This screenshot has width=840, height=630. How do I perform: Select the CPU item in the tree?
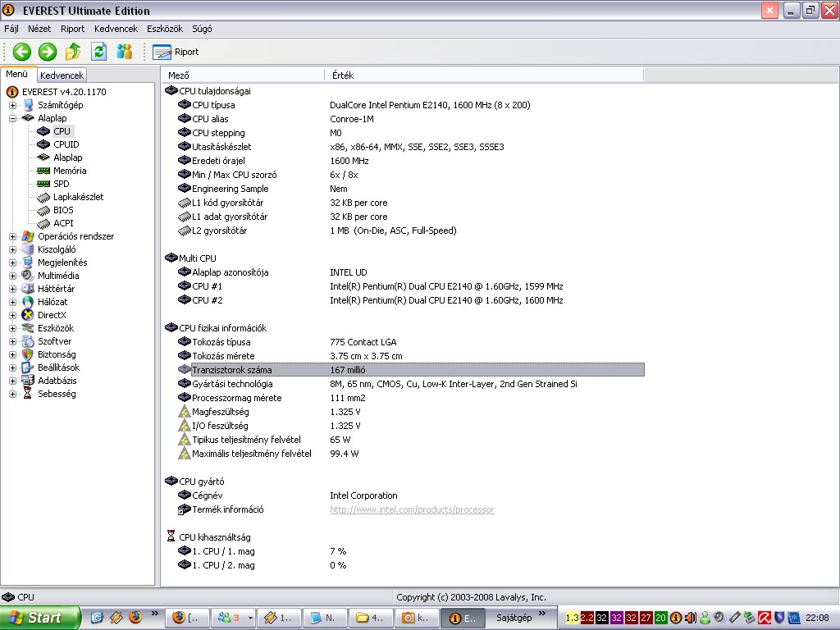[62, 131]
